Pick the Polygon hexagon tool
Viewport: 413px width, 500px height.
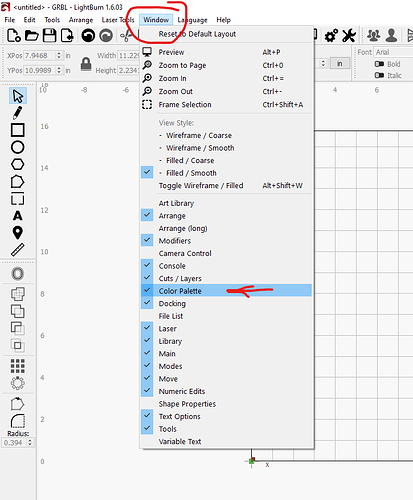pos(18,164)
